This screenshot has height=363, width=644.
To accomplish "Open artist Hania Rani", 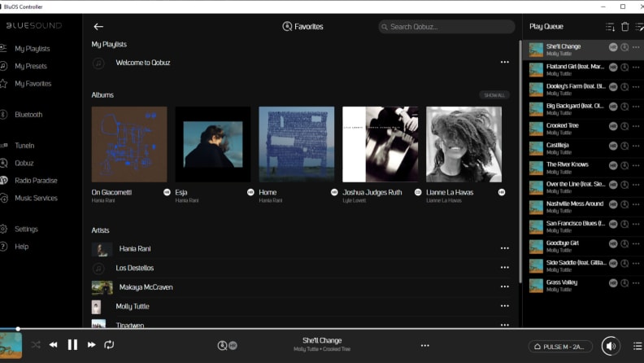I will click(x=135, y=249).
